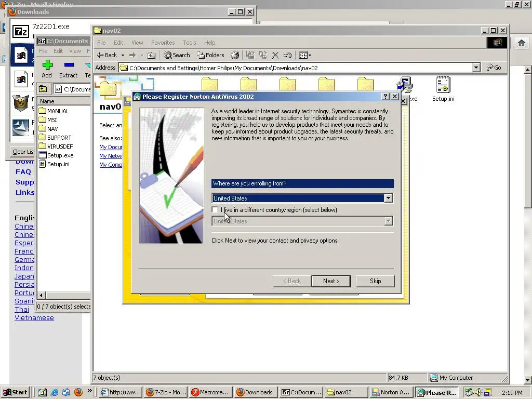Click Start button on taskbar

tap(15, 392)
